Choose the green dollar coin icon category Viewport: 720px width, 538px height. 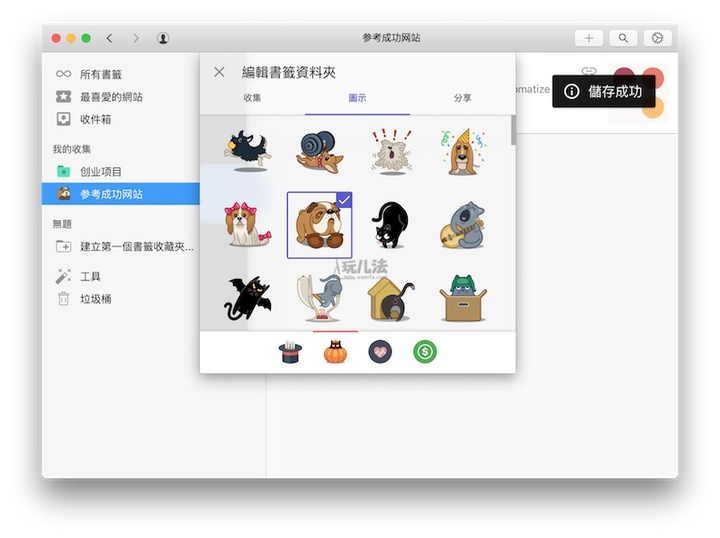click(x=425, y=352)
